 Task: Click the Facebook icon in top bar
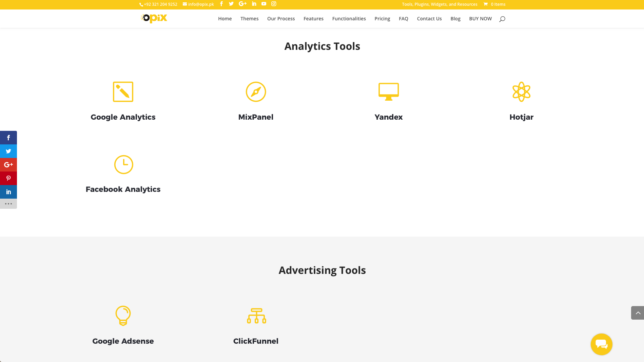click(221, 4)
